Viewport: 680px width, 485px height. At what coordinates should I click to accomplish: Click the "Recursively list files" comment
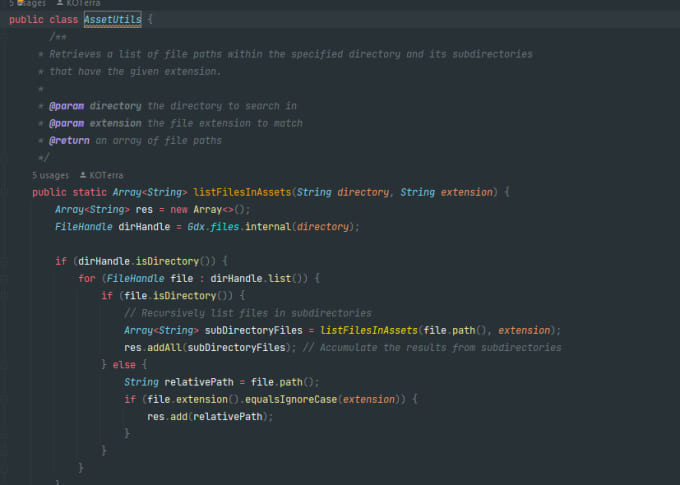point(248,313)
